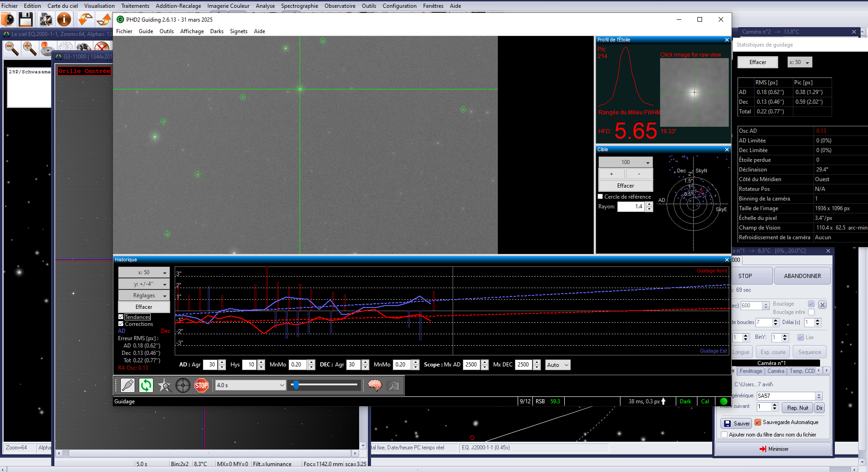Image resolution: width=868 pixels, height=472 pixels.
Task: Open the 4.0 s exposure duration dropdown
Action: [x=250, y=385]
